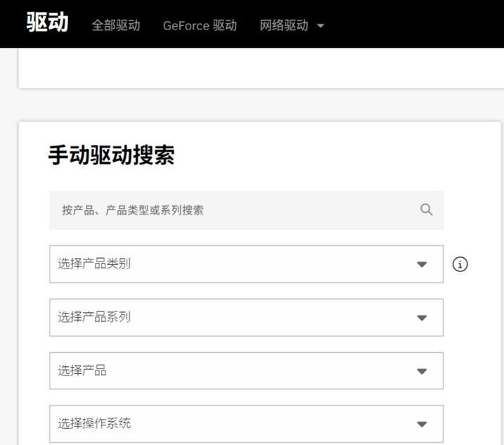Click the magnifier search icon

click(x=426, y=209)
